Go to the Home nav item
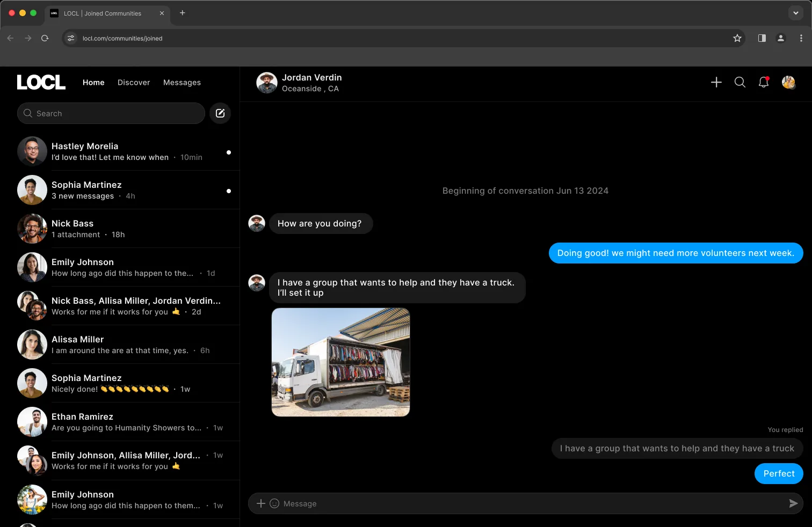This screenshot has height=527, width=812. (x=93, y=82)
